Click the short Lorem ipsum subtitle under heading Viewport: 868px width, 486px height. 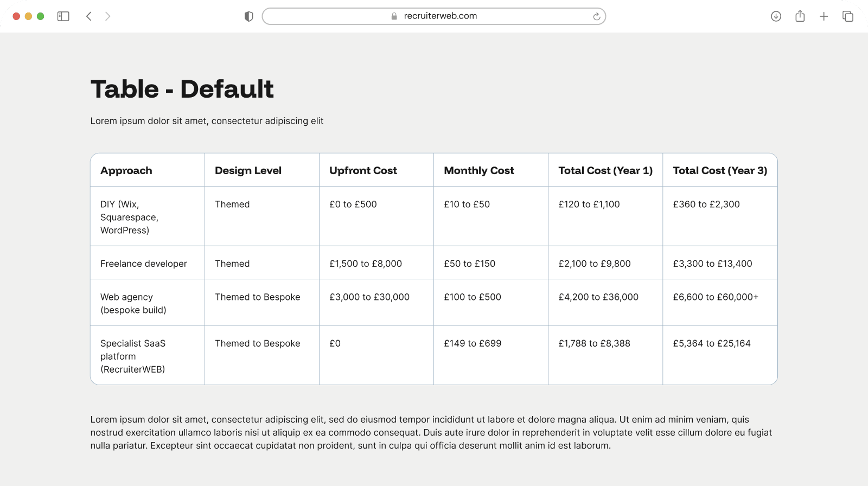[x=207, y=121]
